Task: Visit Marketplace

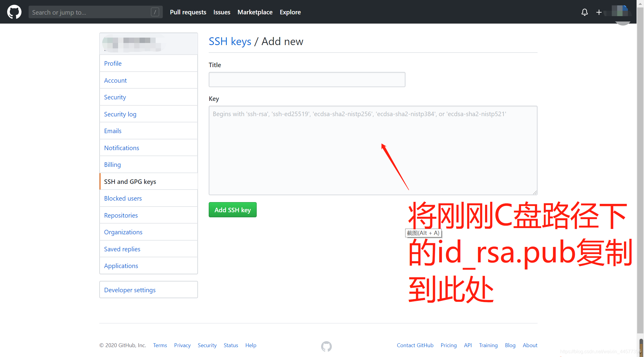Action: coord(255,12)
